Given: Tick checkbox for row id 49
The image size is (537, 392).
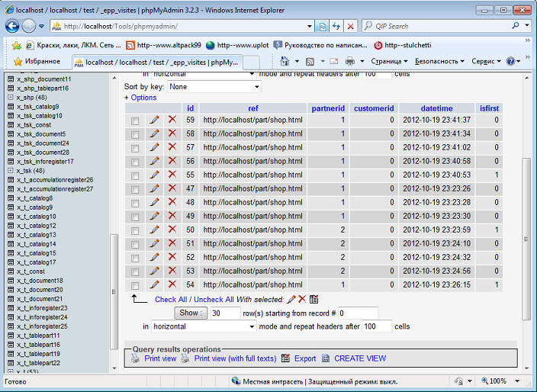Looking at the screenshot, I should pyautogui.click(x=135, y=217).
